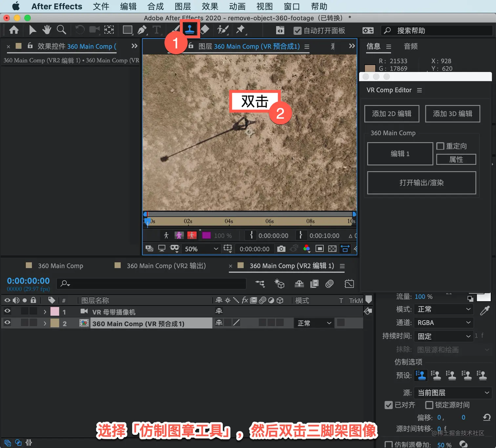The height and width of the screenshot is (448, 496).
Task: Enable Draft 3D in the timeline
Action: [279, 284]
